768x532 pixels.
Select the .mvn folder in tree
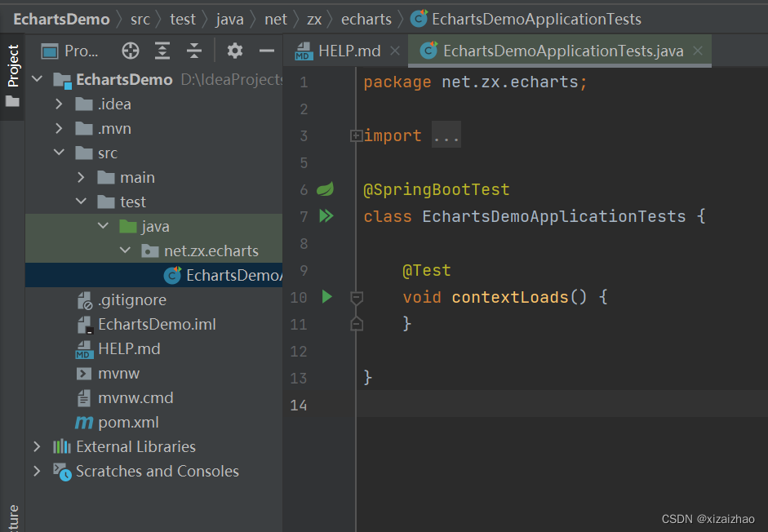tap(153, 128)
